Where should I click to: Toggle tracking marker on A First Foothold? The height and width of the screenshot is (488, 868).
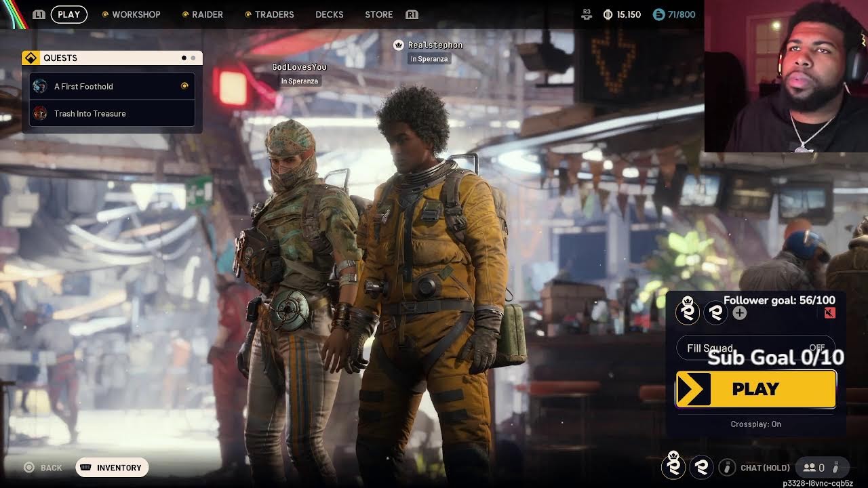(184, 86)
